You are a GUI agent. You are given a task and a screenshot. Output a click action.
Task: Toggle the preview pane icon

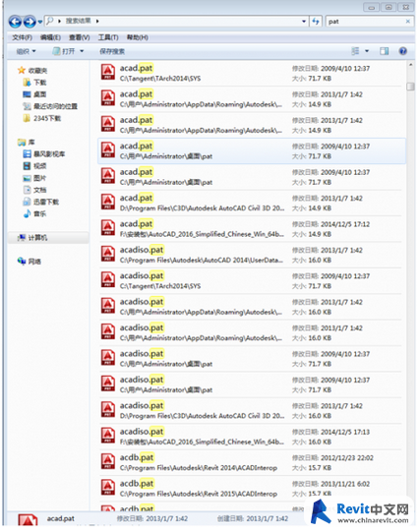pyautogui.click(x=384, y=51)
